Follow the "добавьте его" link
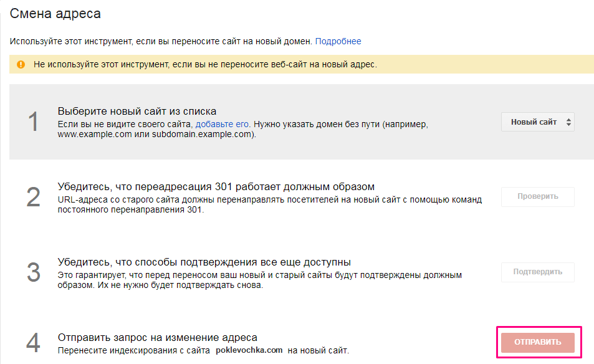Viewport: 594px width, 364px height. 223,125
